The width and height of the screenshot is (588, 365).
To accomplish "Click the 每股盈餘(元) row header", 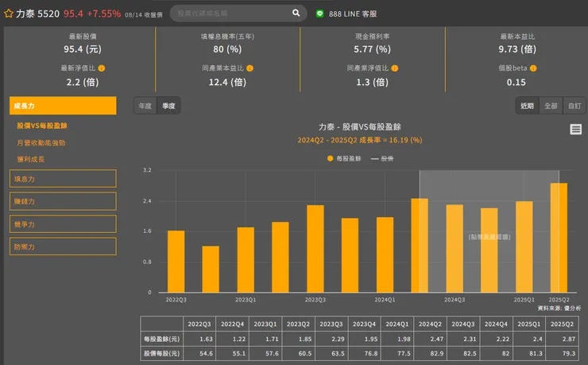I will 161,339.
